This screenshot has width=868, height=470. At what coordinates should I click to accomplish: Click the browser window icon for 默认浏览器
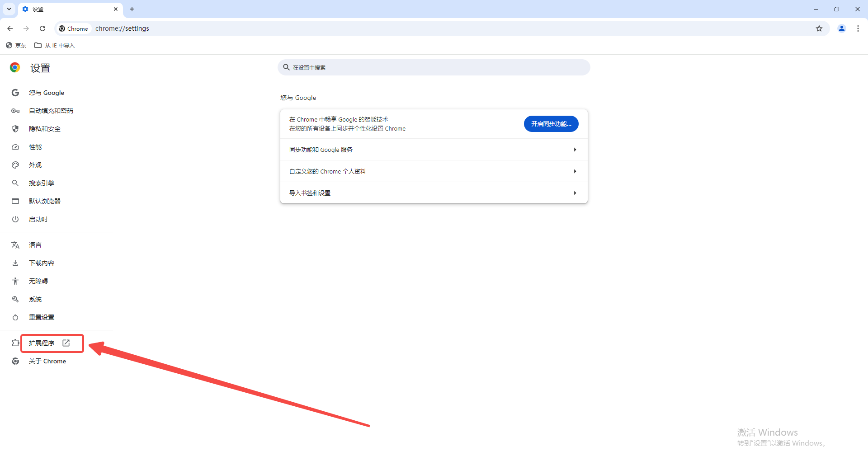(15, 201)
